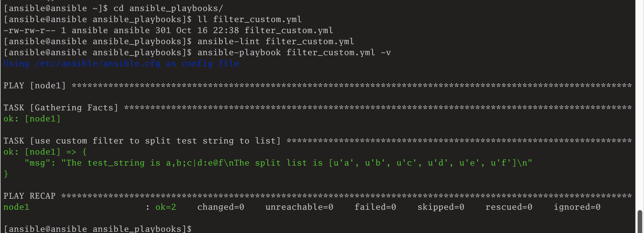
Task: Click the 'ansible-lint filter_custom.yml' command
Action: click(x=276, y=42)
